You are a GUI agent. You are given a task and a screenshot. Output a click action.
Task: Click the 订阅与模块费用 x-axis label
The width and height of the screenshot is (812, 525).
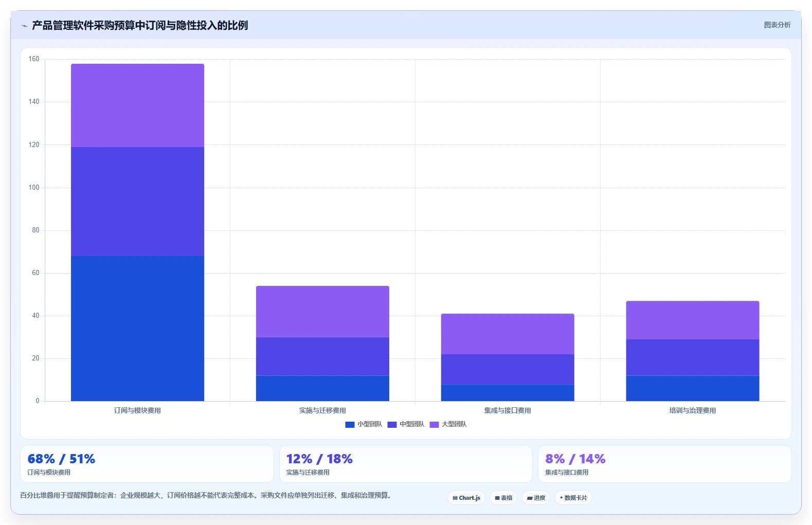[x=137, y=410]
